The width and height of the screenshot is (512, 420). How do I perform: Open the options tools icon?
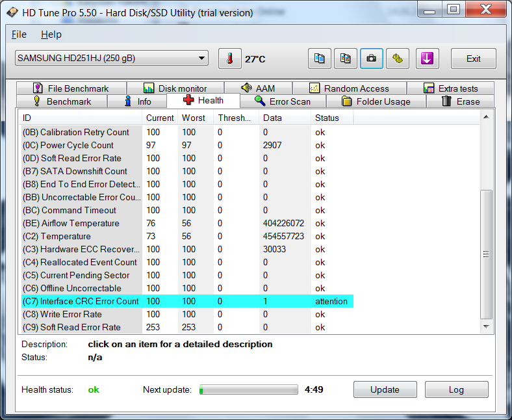[398, 59]
